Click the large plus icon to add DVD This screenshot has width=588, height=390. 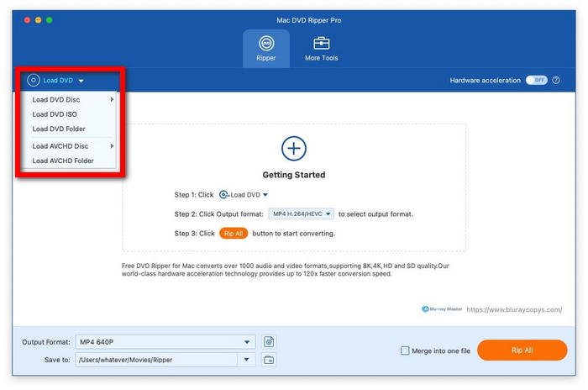pos(293,149)
